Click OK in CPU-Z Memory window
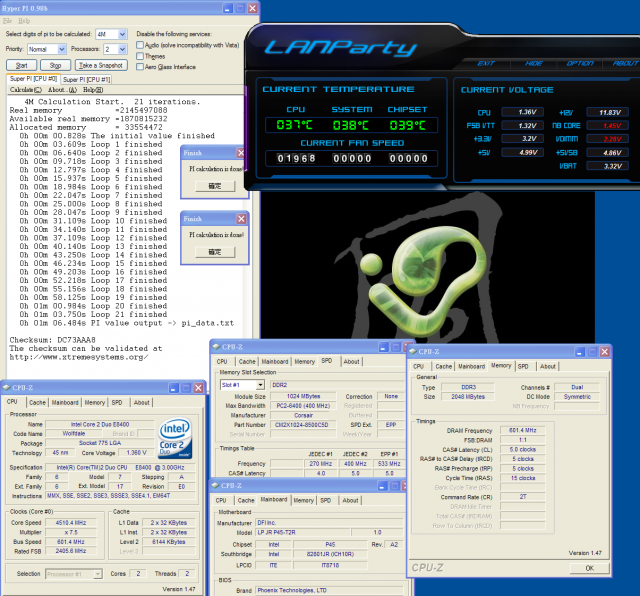 (589, 568)
